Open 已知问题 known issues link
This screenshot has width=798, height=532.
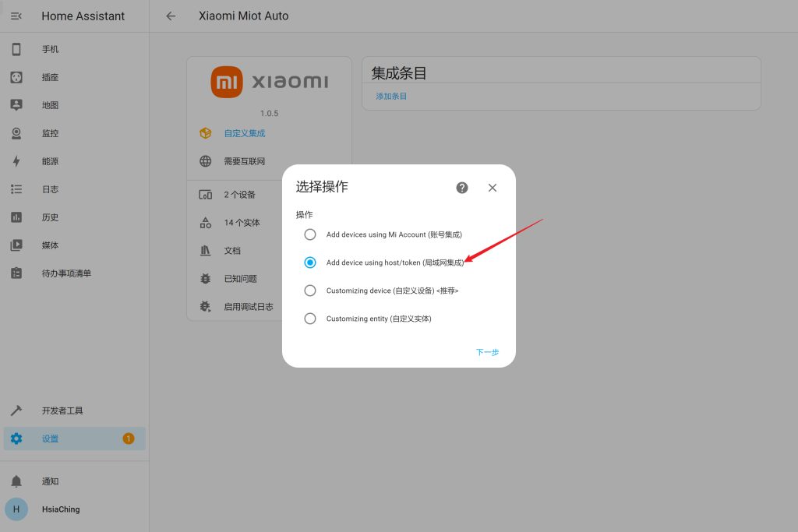pos(240,279)
